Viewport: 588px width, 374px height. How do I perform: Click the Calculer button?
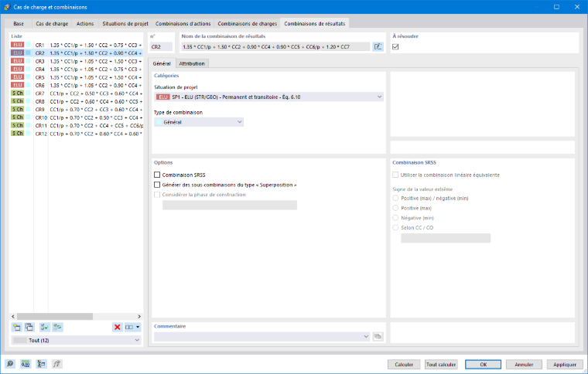[x=404, y=364]
